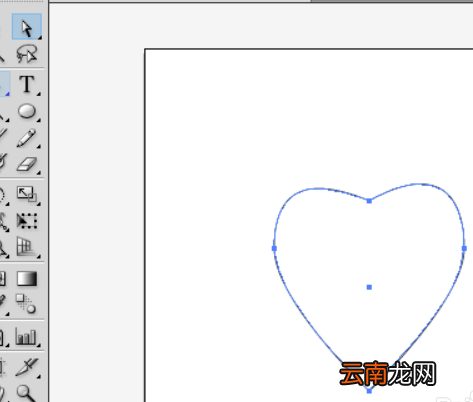The image size is (473, 402).
Task: Choose the Perspective Grid tool
Action: coord(27,248)
